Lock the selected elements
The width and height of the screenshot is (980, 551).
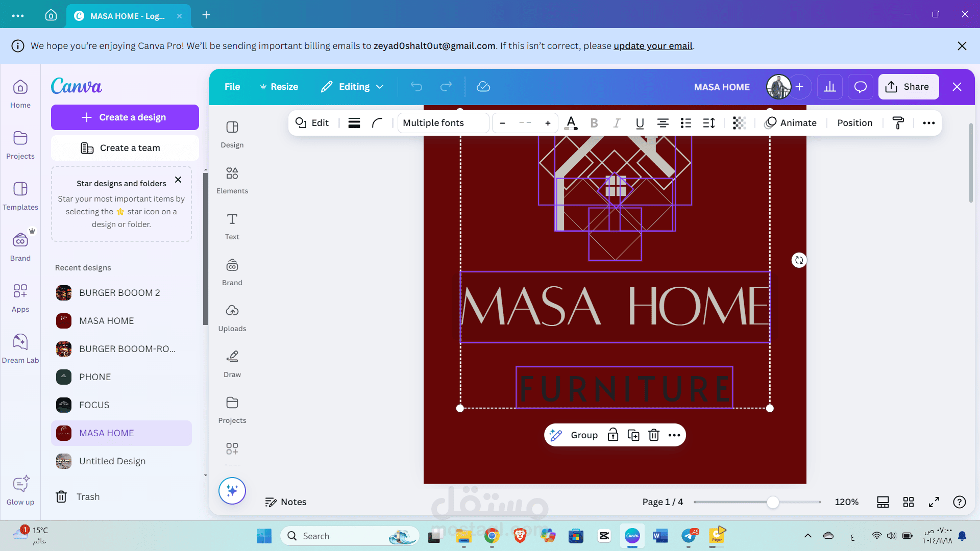[x=613, y=435]
